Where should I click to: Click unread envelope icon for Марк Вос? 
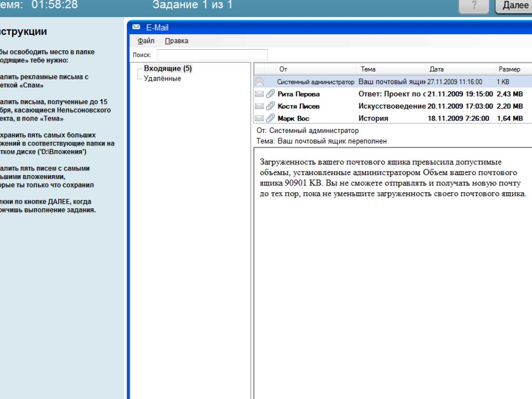coord(260,118)
